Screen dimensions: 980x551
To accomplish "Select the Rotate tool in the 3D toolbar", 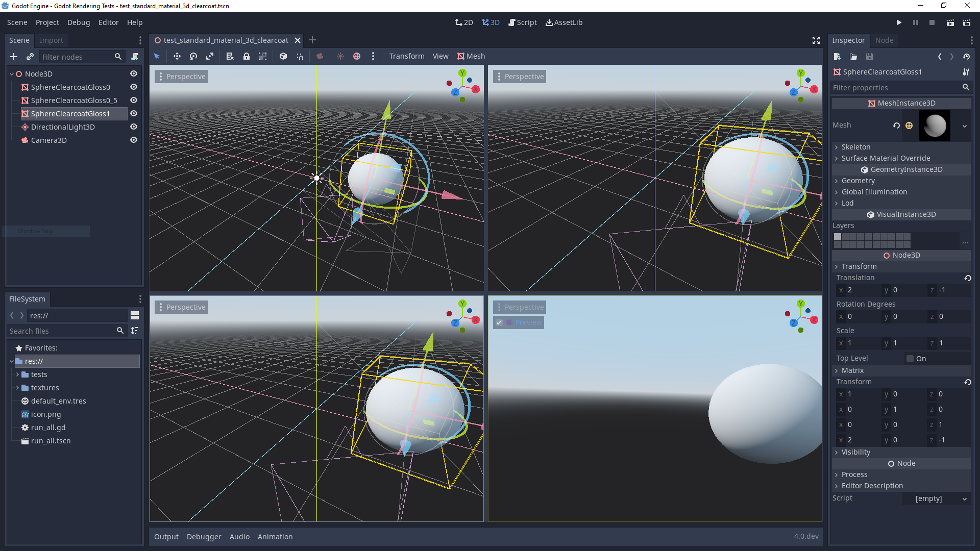I will [193, 56].
